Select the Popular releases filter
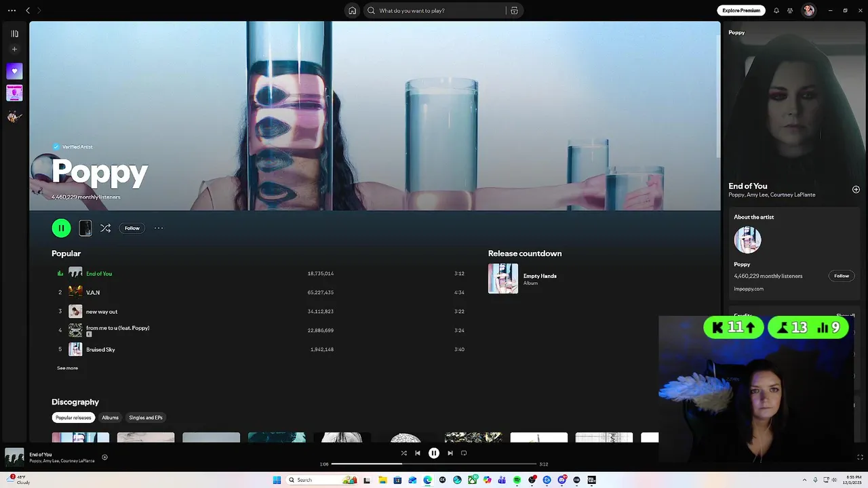Screen dimensions: 868x488 [73, 418]
